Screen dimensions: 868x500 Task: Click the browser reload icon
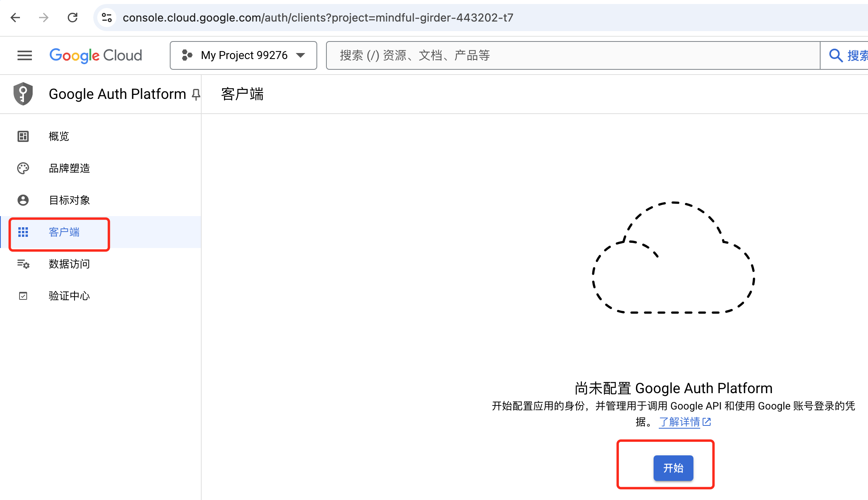click(x=73, y=18)
